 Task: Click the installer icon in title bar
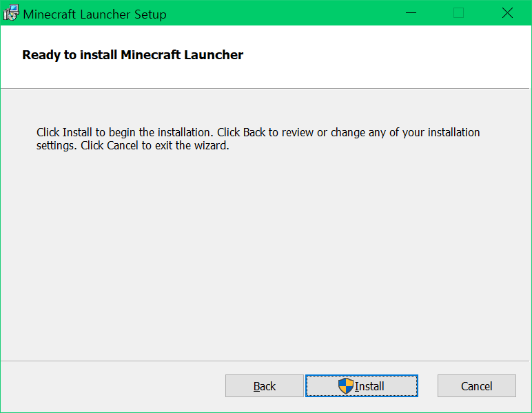(11, 13)
